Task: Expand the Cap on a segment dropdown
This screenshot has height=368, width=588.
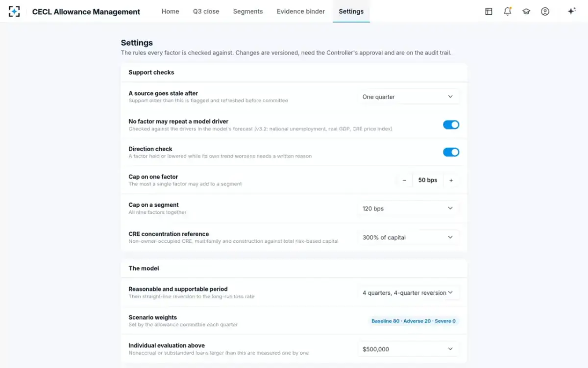Action: (x=408, y=209)
